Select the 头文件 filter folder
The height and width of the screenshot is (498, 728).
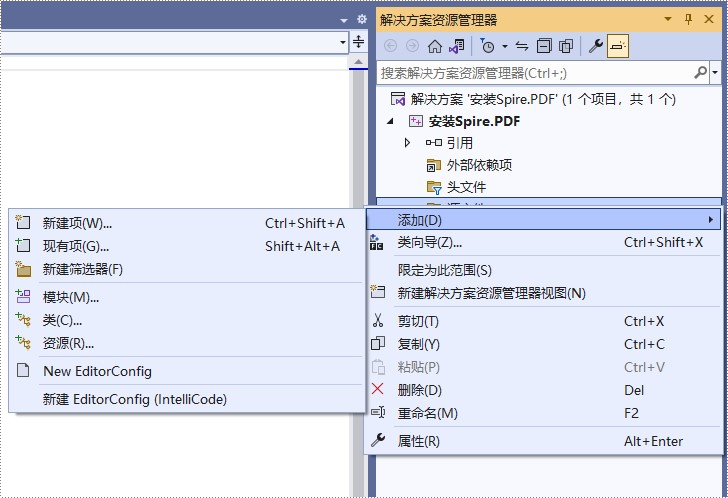pos(456,188)
